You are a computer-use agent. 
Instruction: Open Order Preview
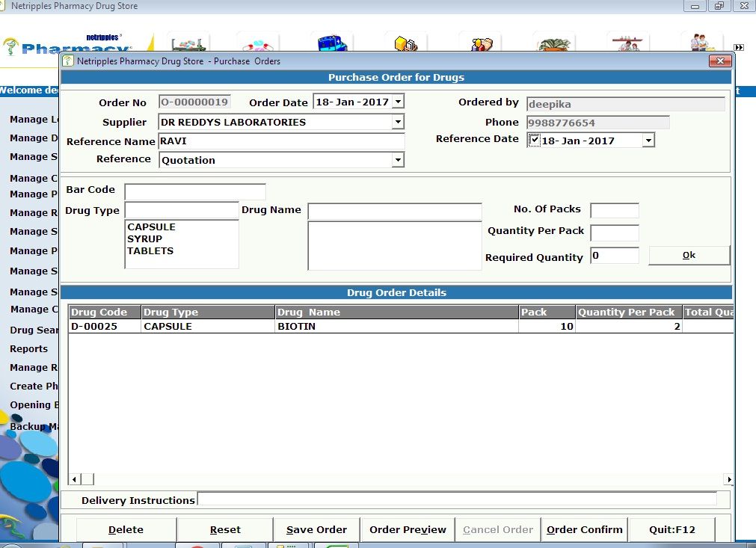click(x=408, y=530)
